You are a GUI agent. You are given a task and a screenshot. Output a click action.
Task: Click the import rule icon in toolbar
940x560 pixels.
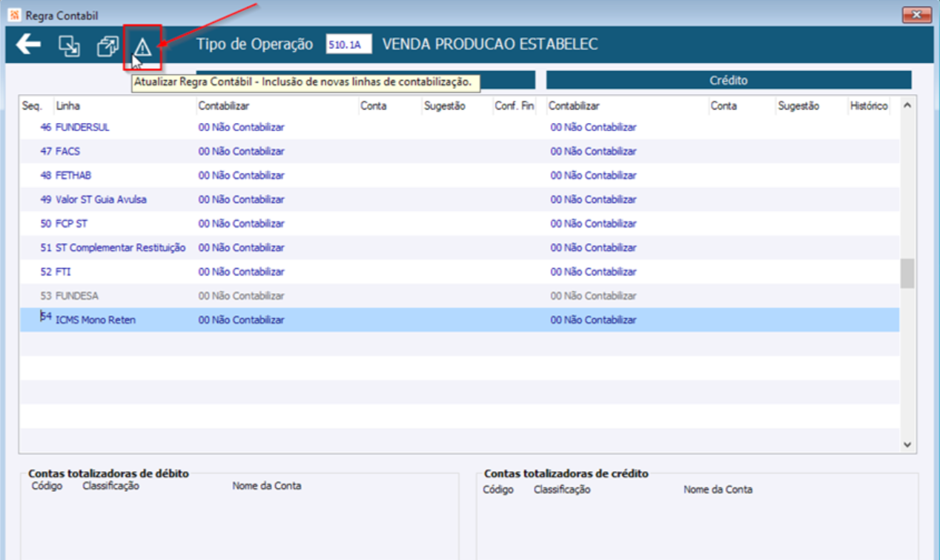pyautogui.click(x=69, y=46)
